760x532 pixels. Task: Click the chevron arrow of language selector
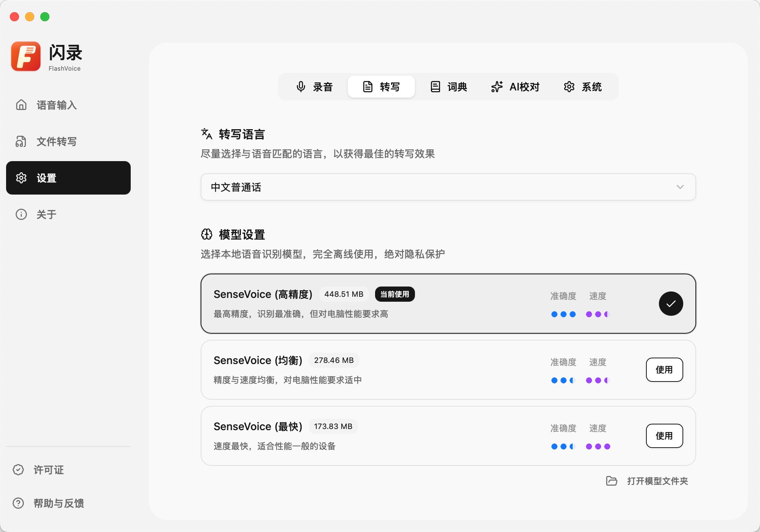click(680, 187)
